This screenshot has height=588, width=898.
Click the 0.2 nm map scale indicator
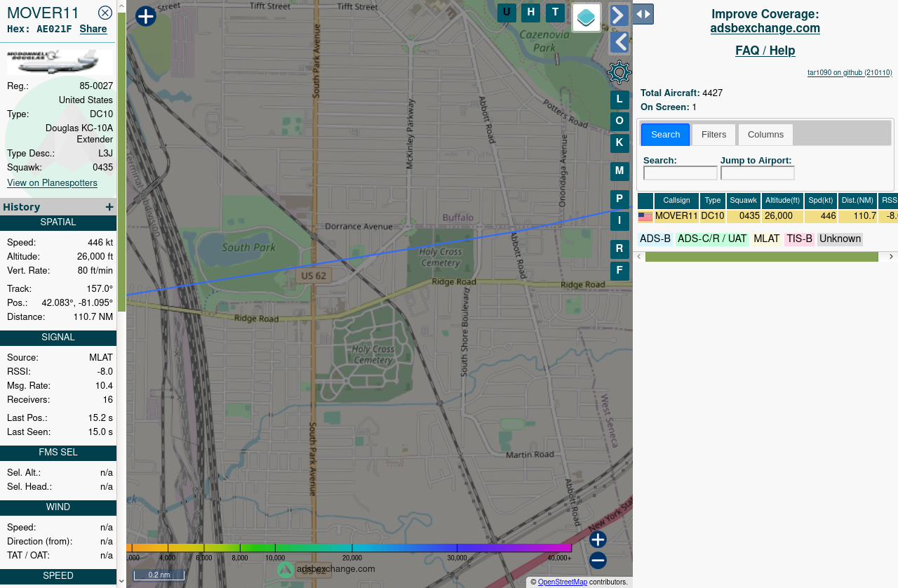pos(159,575)
